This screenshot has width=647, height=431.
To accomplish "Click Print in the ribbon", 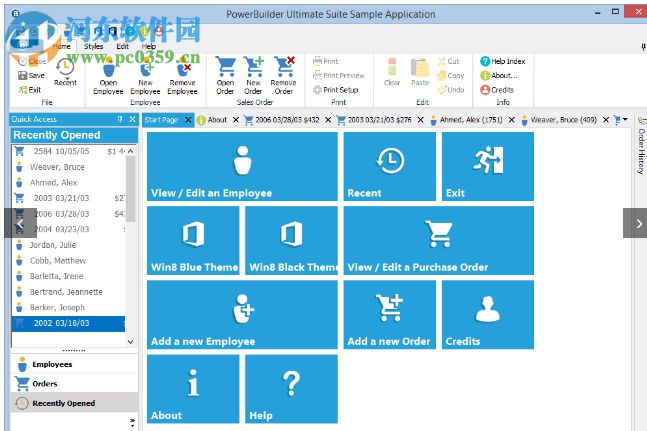I will pyautogui.click(x=326, y=61).
